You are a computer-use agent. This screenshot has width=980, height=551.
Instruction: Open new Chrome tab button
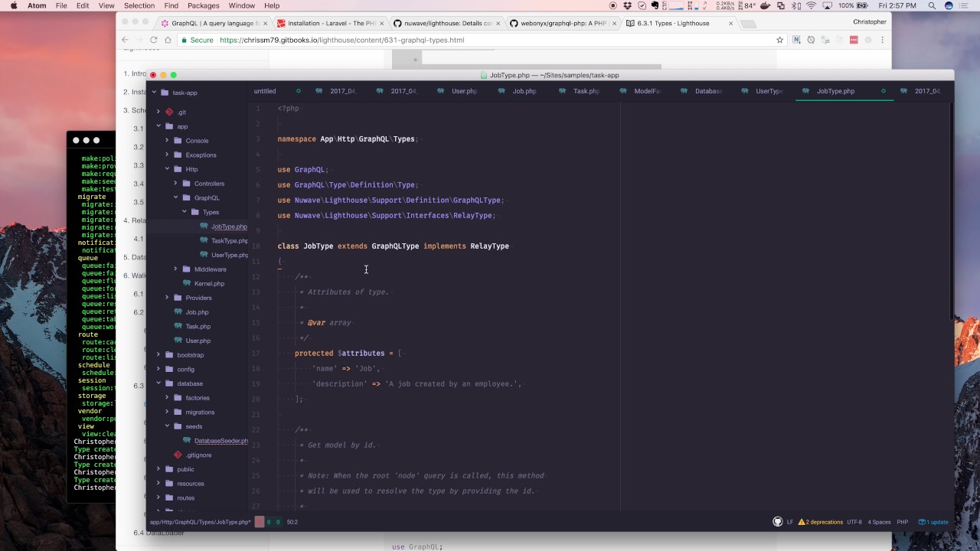(748, 23)
